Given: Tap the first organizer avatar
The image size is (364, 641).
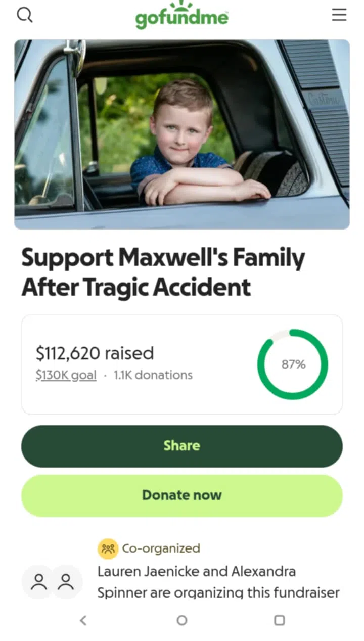Looking at the screenshot, I should pyautogui.click(x=38, y=582).
